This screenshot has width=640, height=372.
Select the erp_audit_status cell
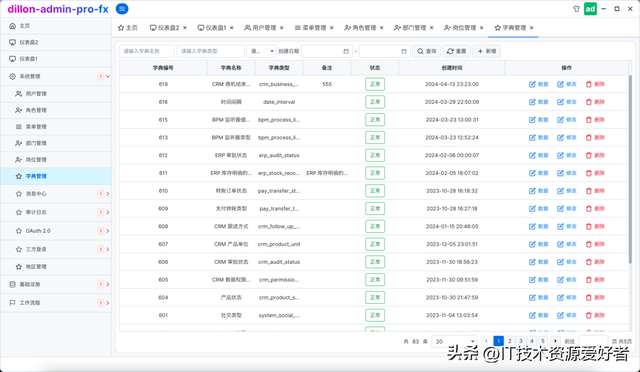pos(279,155)
